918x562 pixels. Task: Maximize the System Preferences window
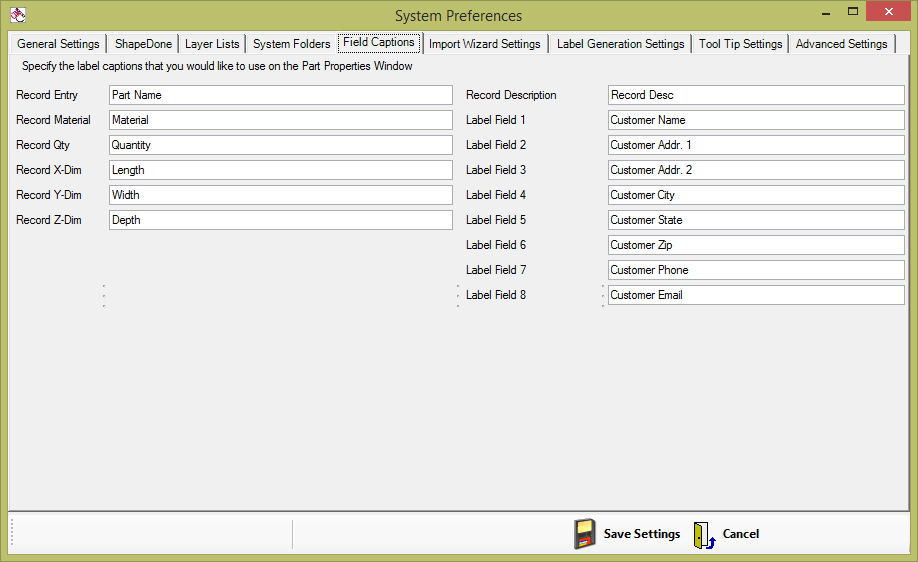[x=853, y=12]
